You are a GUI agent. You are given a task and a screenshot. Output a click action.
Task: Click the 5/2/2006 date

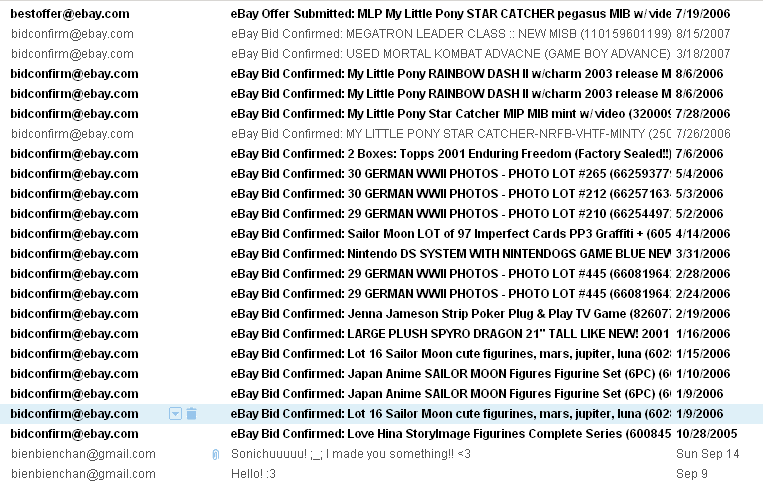[x=699, y=214]
